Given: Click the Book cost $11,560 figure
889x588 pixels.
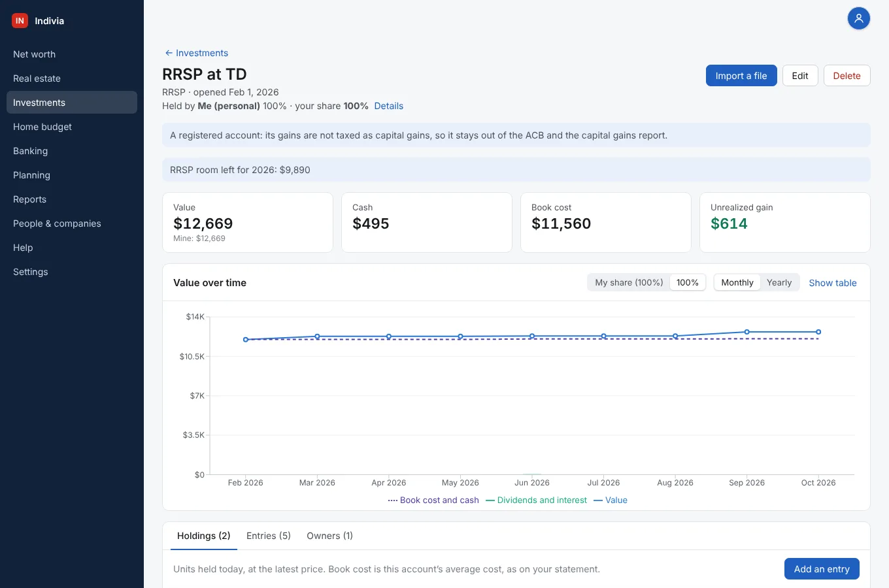Looking at the screenshot, I should [561, 223].
